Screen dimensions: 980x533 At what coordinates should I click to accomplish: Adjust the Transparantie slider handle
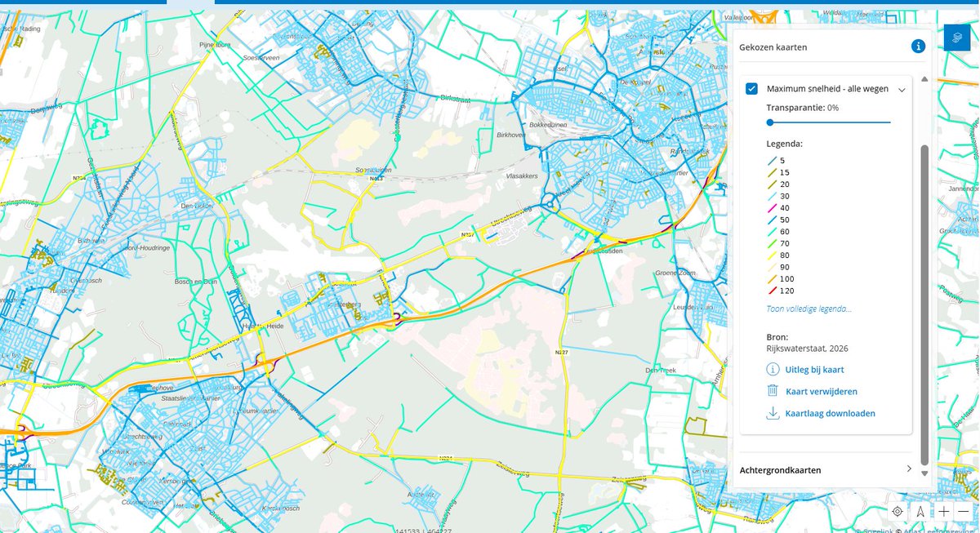click(x=770, y=122)
